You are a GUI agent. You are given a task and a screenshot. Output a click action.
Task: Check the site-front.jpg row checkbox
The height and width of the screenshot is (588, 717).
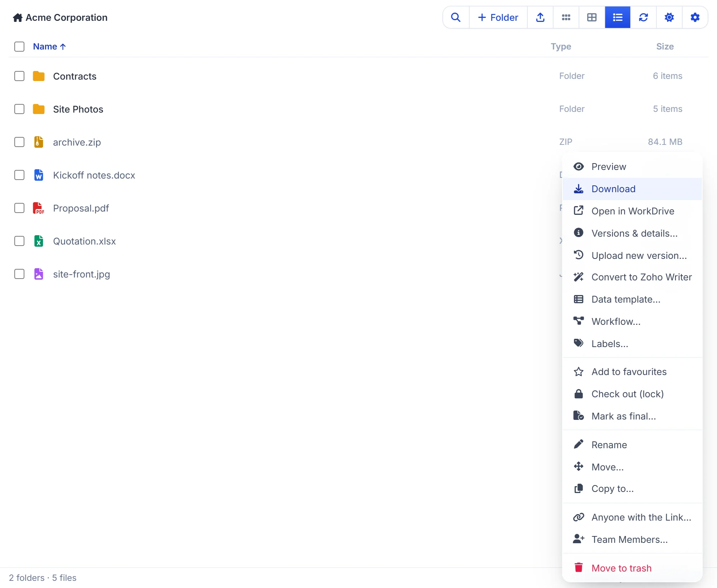click(x=19, y=274)
